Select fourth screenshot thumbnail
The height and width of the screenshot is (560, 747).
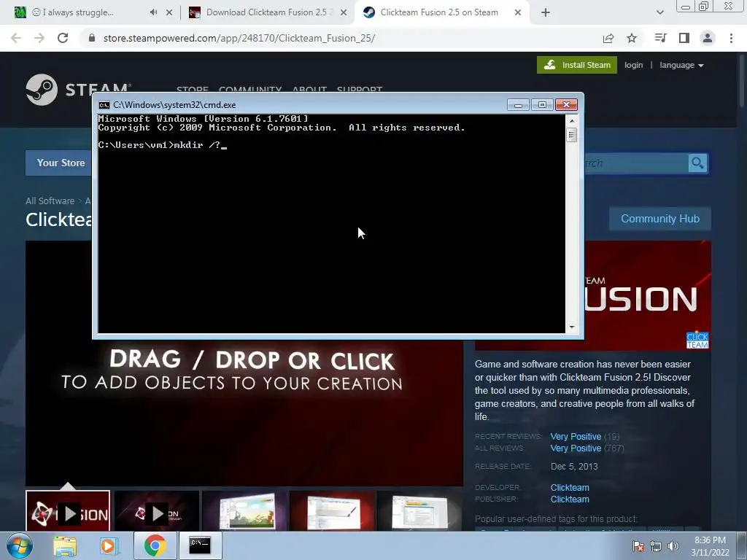click(x=332, y=511)
